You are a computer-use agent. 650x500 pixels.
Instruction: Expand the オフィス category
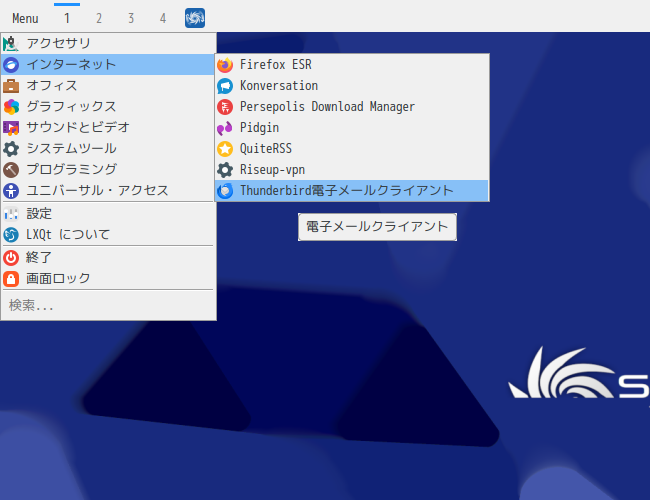(108, 86)
